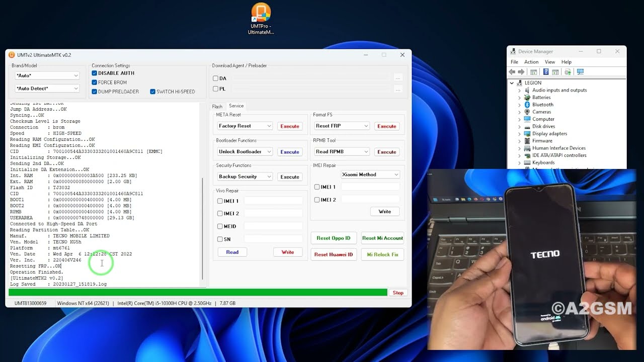Click the blue question mark Help icon

546,72
